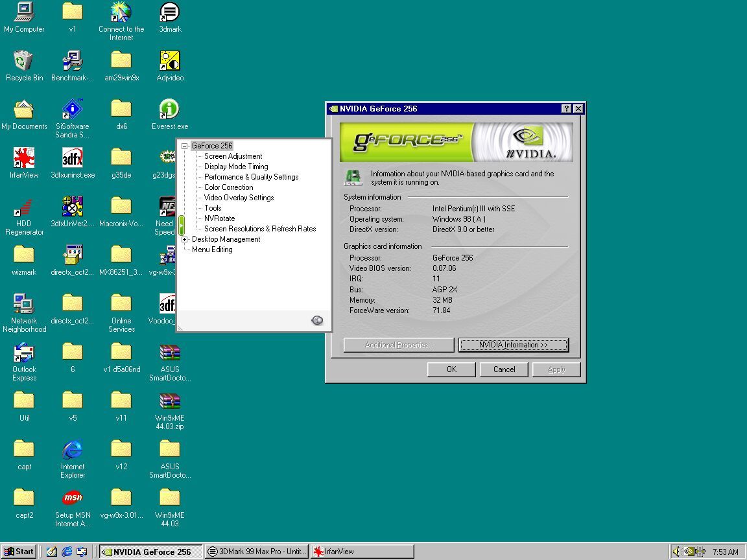Click the first Quick Launch icon
This screenshot has height=560, width=747.
click(x=51, y=552)
